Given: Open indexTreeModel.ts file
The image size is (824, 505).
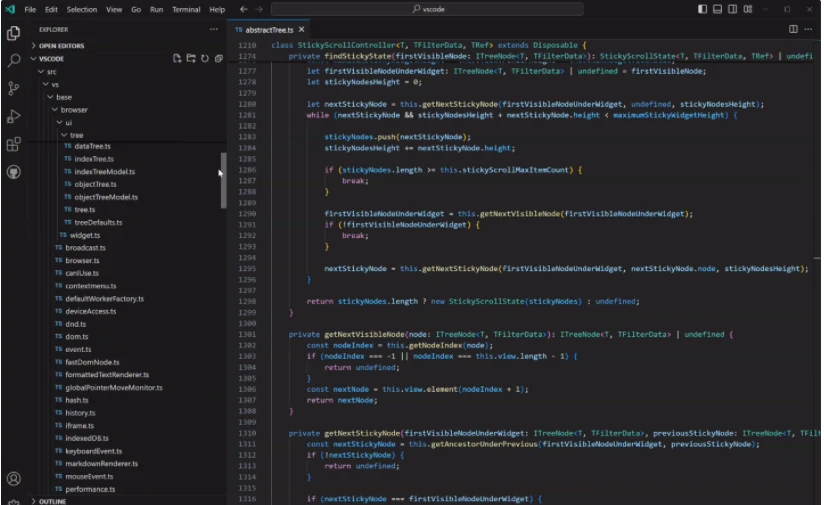Looking at the screenshot, I should coord(104,171).
